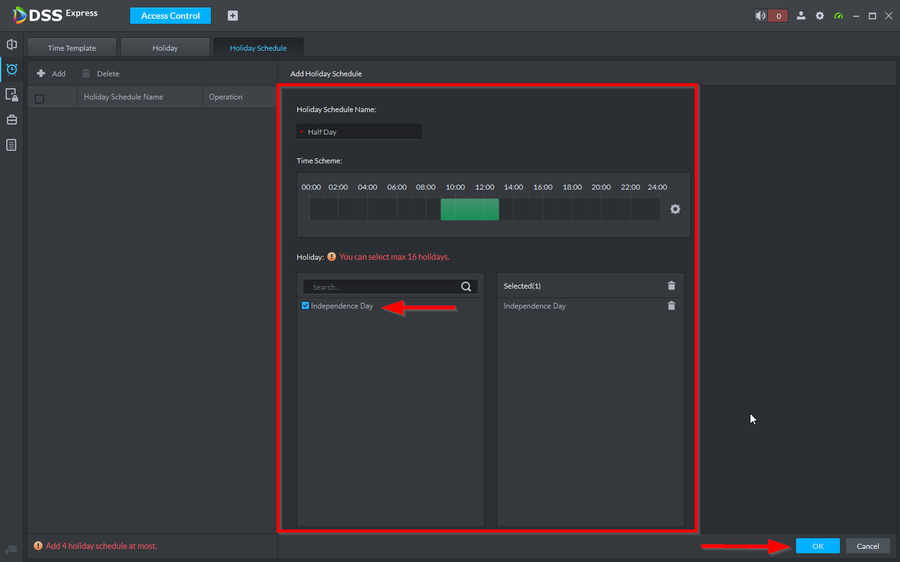Click the magnifier search icon
Image resolution: width=900 pixels, height=562 pixels.
click(466, 286)
